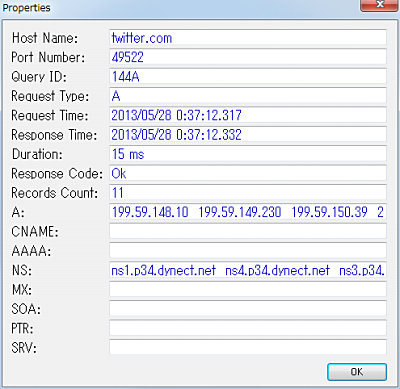Focus the empty SOA field
The width and height of the screenshot is (400, 389).
(248, 309)
